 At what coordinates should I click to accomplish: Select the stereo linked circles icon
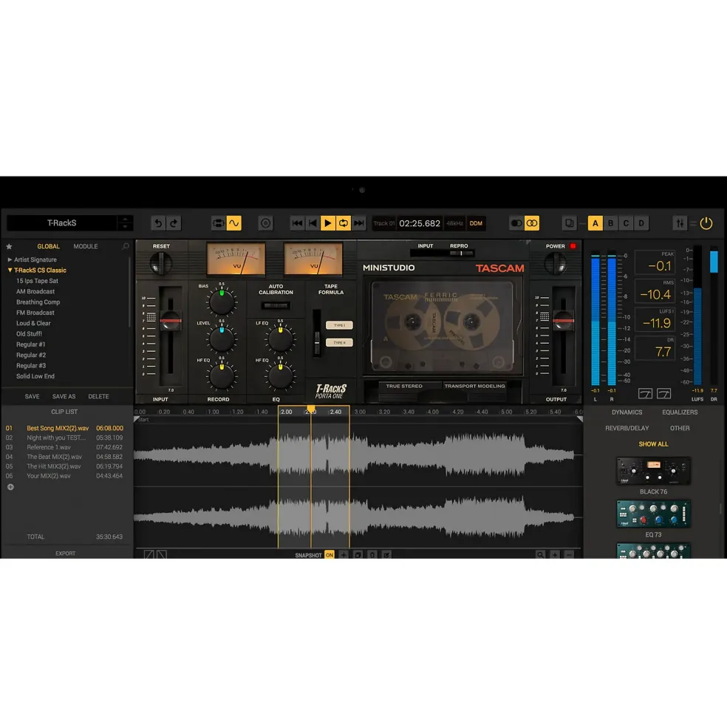pos(532,223)
